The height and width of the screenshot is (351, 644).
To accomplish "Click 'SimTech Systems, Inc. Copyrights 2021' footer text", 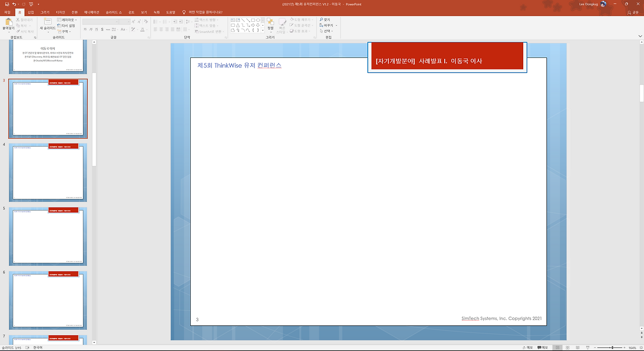I will point(502,318).
